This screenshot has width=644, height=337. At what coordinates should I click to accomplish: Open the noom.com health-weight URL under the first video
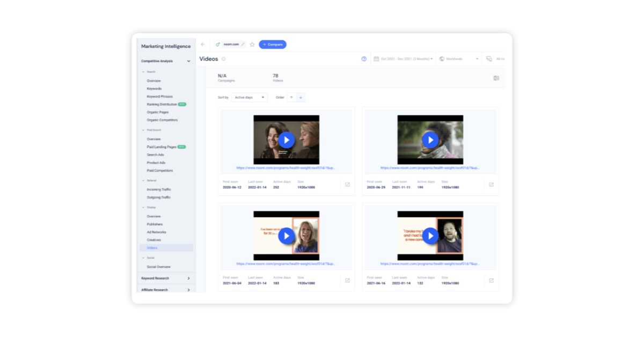point(286,168)
